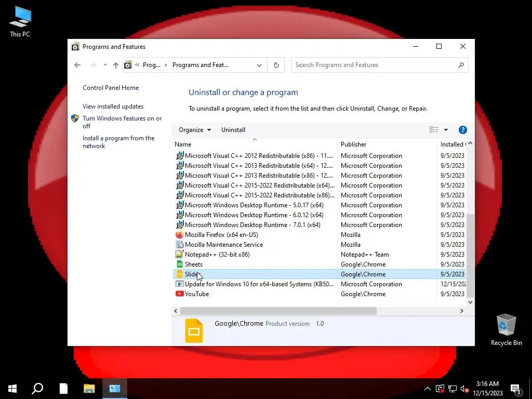Select Microsoft Windows Desktop Runtime 5.0.17
Viewport: 532px width, 399px height.
coord(254,205)
